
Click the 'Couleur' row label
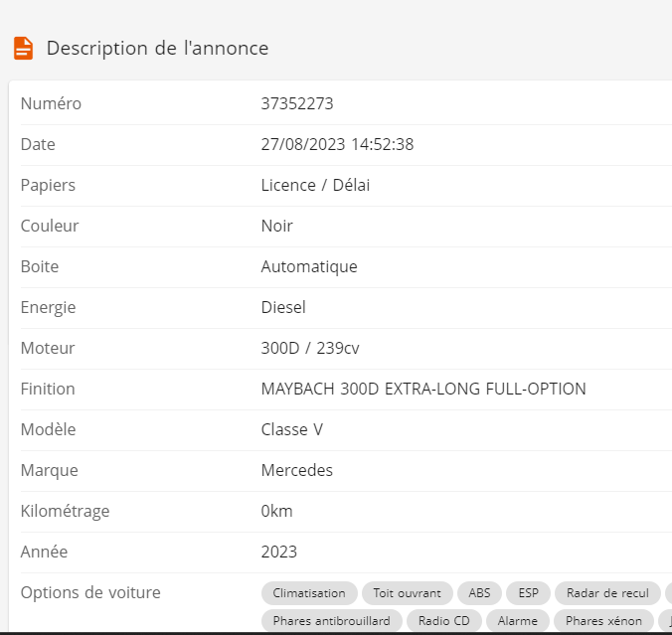(50, 226)
